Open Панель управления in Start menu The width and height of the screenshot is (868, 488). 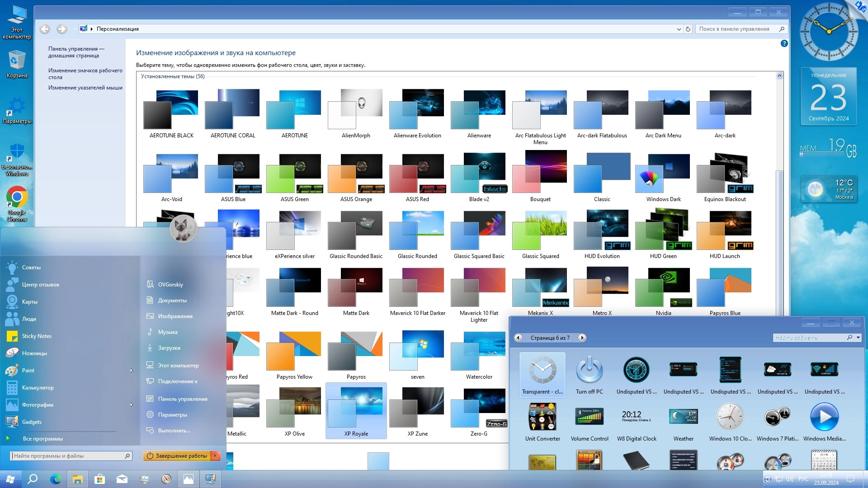click(182, 399)
